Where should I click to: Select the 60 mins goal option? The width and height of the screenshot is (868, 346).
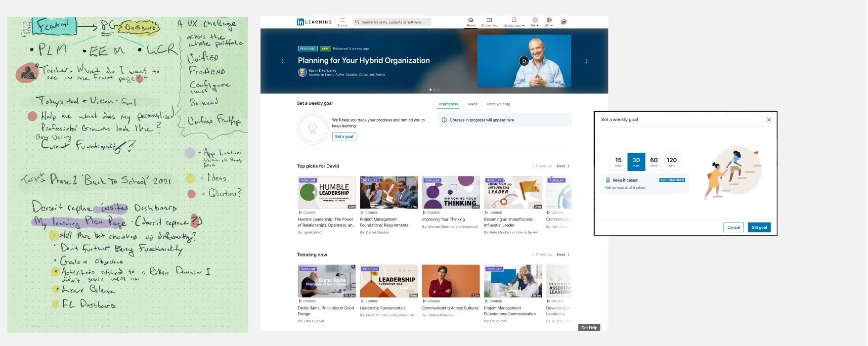[x=654, y=162]
